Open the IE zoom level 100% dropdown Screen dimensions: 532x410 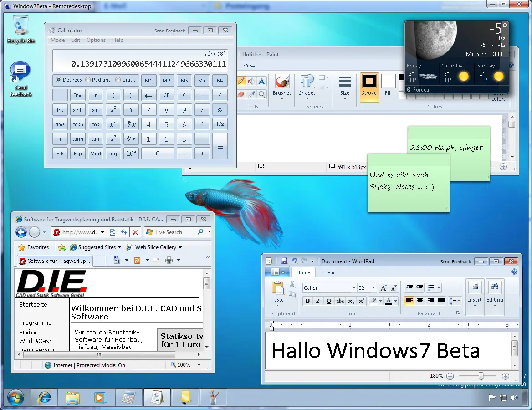(199, 365)
